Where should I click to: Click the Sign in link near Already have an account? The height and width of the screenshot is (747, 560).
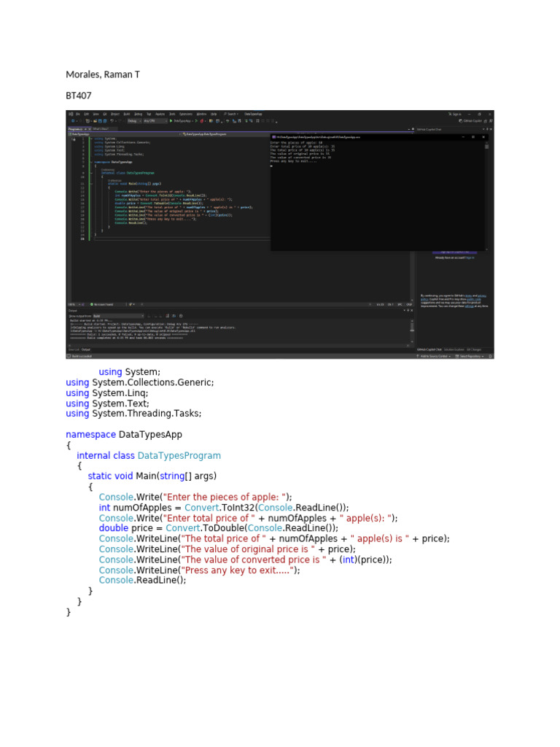coord(470,258)
